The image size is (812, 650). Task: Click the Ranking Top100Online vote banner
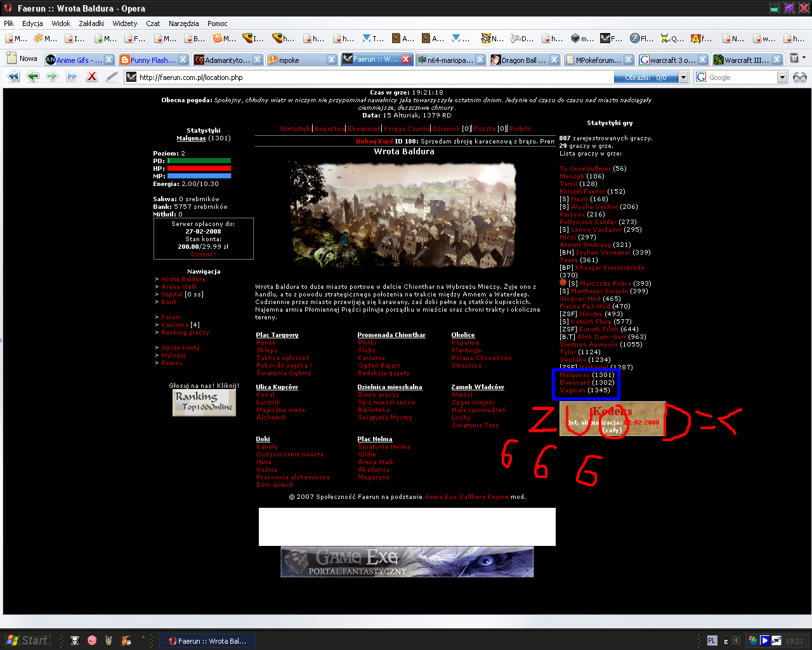click(204, 402)
